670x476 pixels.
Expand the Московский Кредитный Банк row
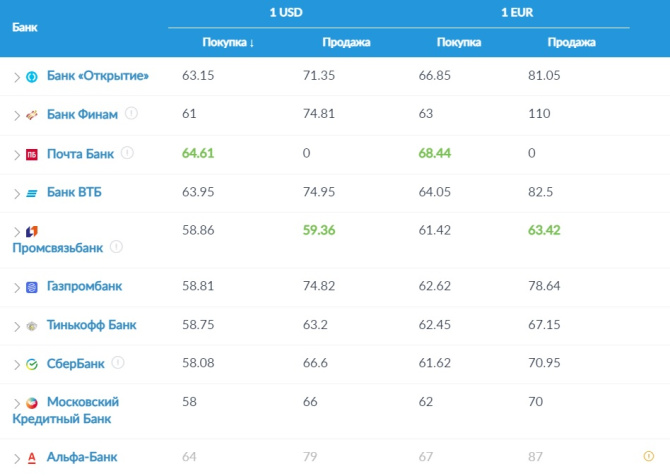(x=17, y=403)
